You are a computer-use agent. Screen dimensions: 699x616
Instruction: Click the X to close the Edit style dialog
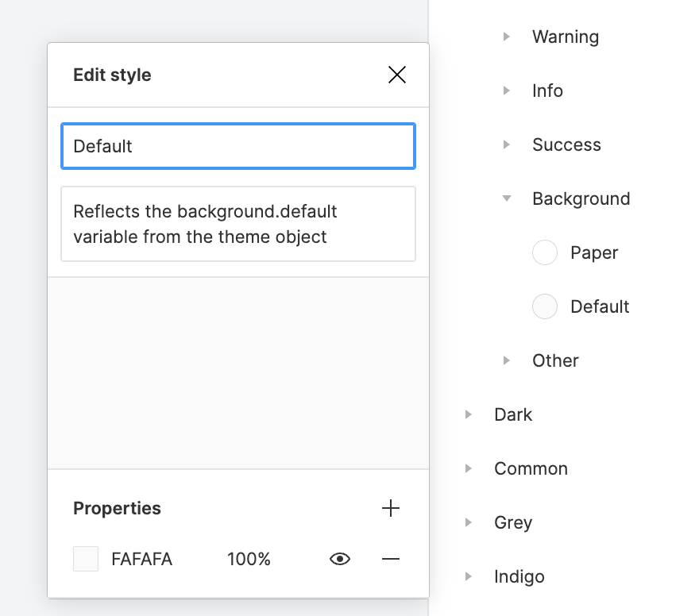click(x=396, y=75)
